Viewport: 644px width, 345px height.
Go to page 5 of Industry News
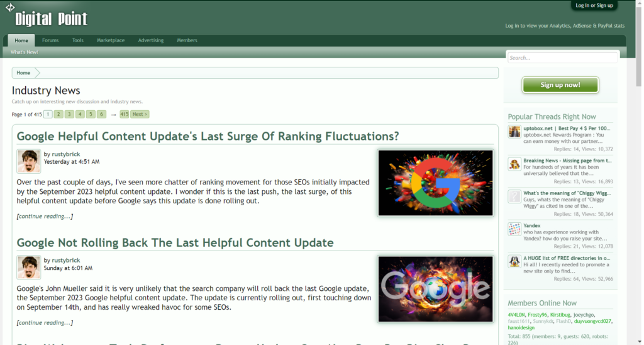tap(91, 115)
